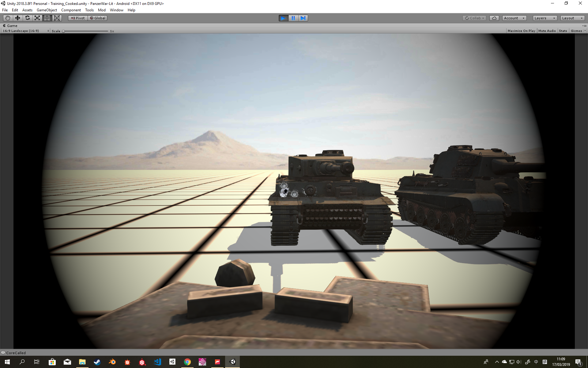Advance one frame with Step button
Screen dimensions: 588x368
coord(303,18)
